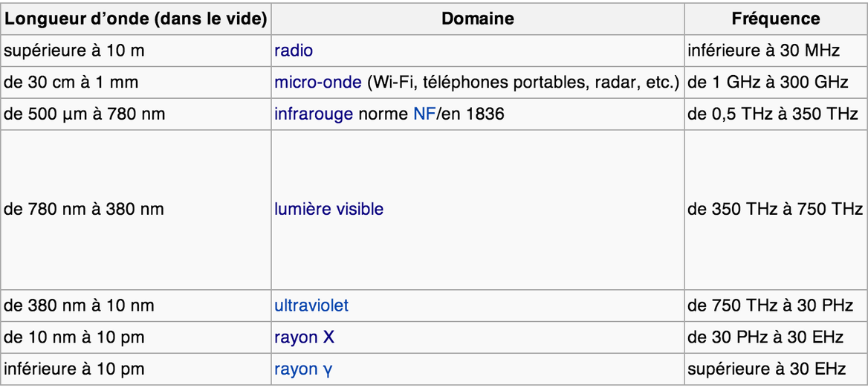Select the "de 10 nm à 10 pm" cell
The height and width of the screenshot is (388, 868).
[74, 337]
